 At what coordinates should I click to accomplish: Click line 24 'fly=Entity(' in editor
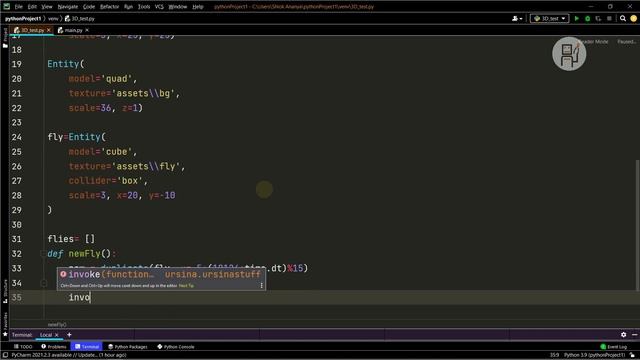[x=76, y=137]
